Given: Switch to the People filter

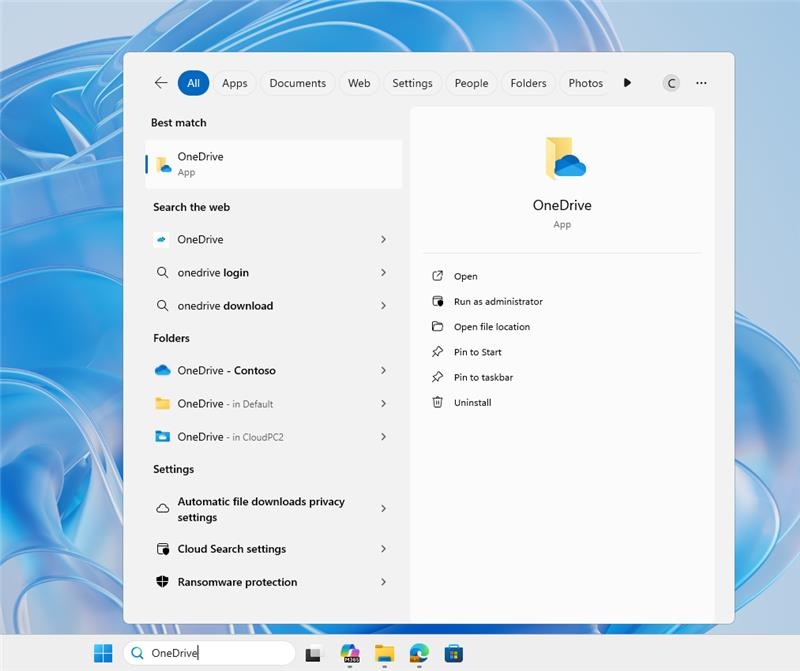Looking at the screenshot, I should tap(471, 83).
